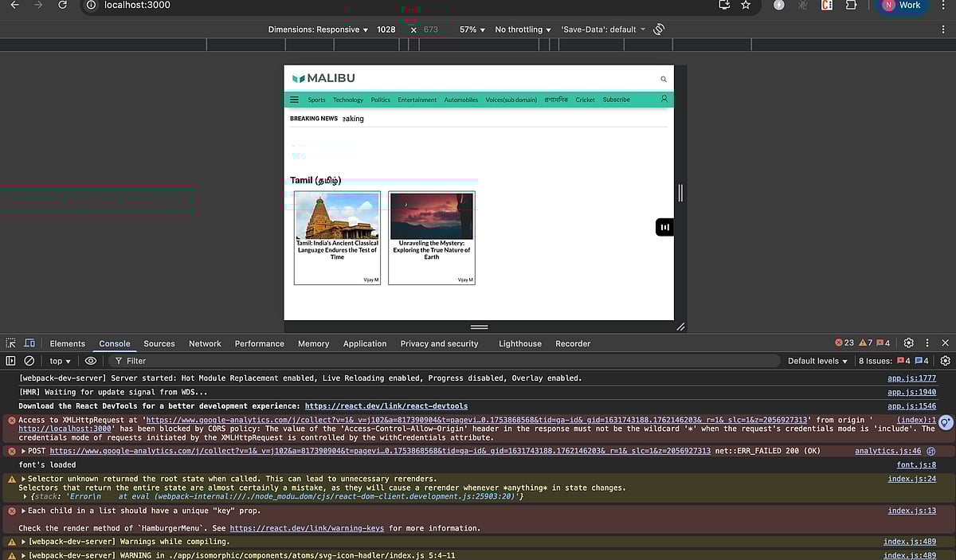This screenshot has width=956, height=560.
Task: Toggle the device toolbar icon
Action: pyautogui.click(x=29, y=343)
